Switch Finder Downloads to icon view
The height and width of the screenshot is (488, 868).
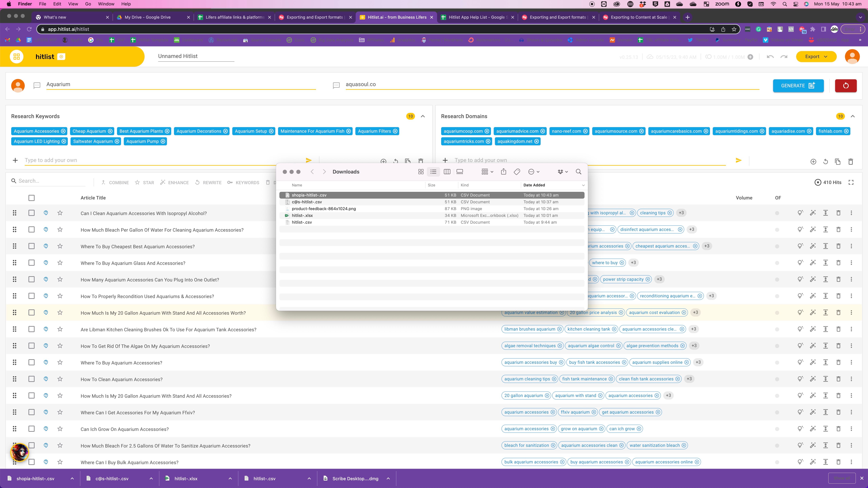coord(421,172)
